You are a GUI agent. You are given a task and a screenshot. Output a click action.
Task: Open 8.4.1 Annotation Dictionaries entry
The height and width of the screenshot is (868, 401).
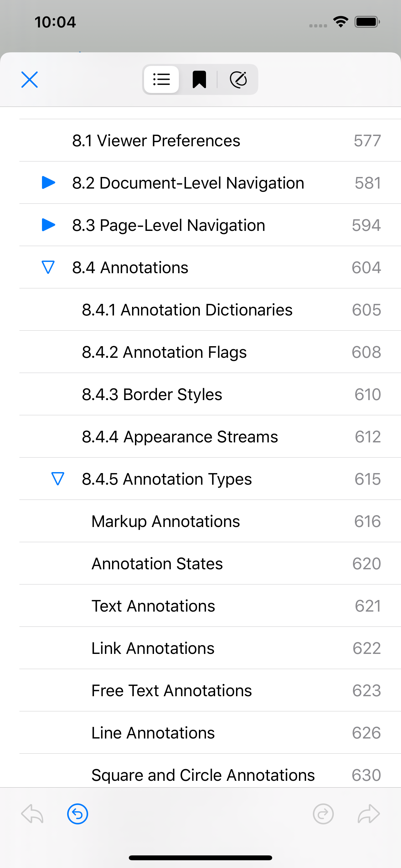210,309
